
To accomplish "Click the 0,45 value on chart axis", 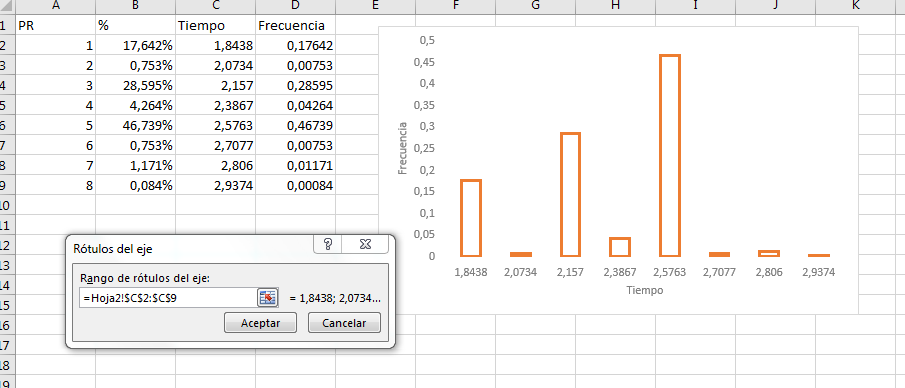I will [x=424, y=62].
